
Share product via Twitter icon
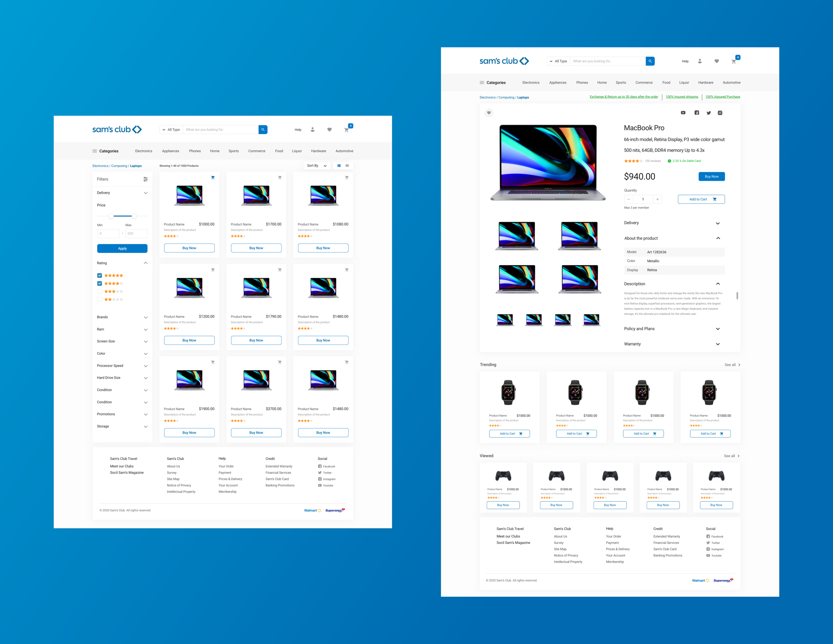[708, 113]
